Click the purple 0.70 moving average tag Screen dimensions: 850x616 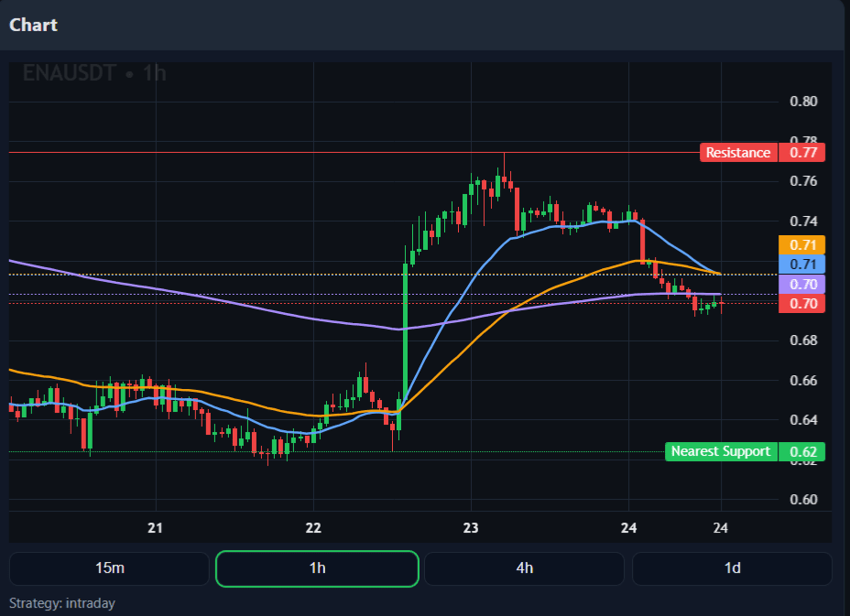(802, 284)
